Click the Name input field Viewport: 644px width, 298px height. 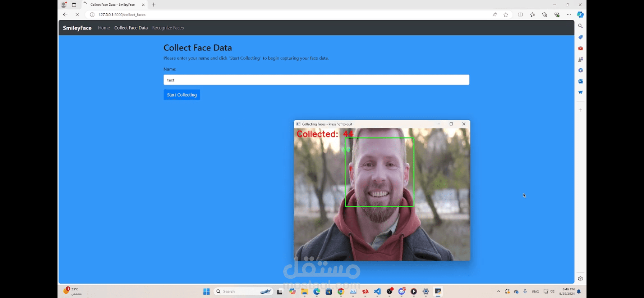click(x=316, y=80)
